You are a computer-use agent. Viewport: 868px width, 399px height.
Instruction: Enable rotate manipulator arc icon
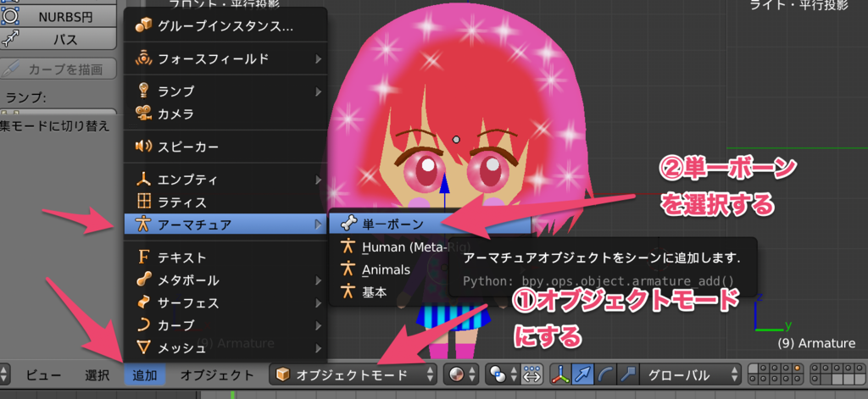(604, 374)
